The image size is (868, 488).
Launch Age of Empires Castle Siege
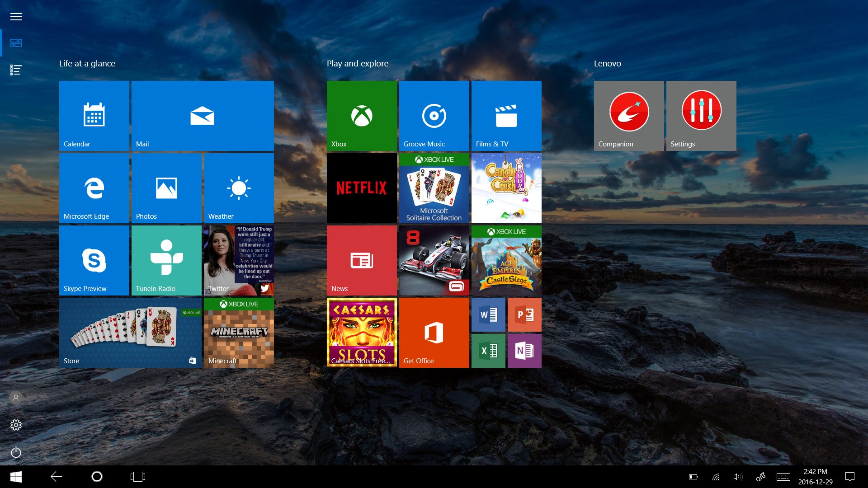pos(507,260)
